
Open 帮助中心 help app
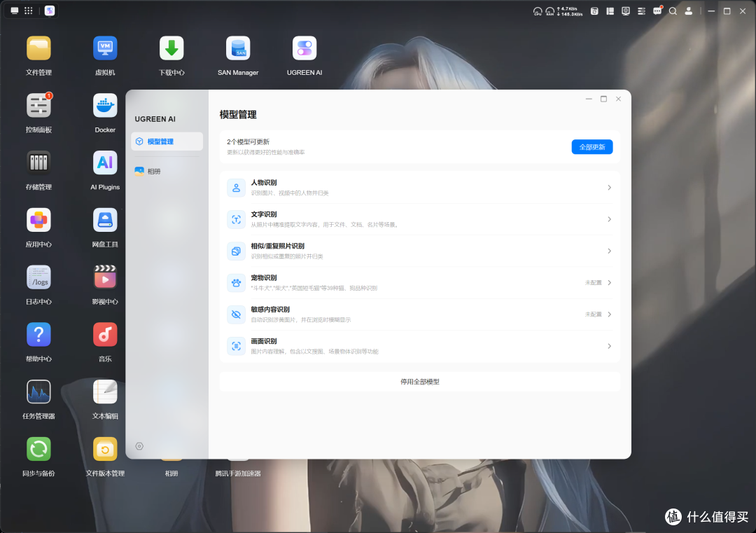[x=38, y=335]
